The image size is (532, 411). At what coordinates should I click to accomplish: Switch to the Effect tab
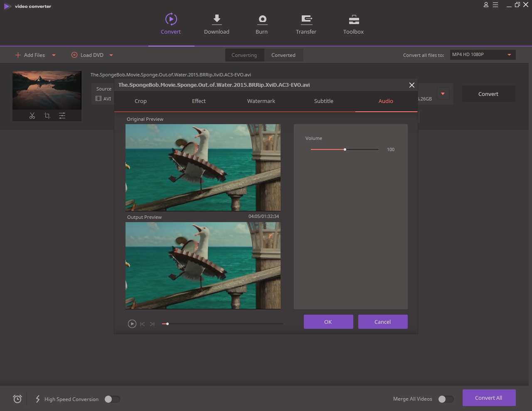199,101
